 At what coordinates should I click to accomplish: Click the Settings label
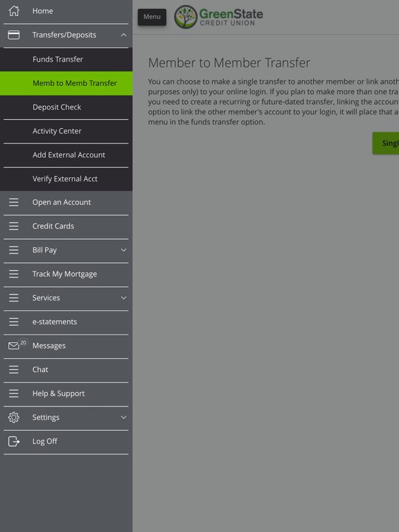[x=46, y=417]
